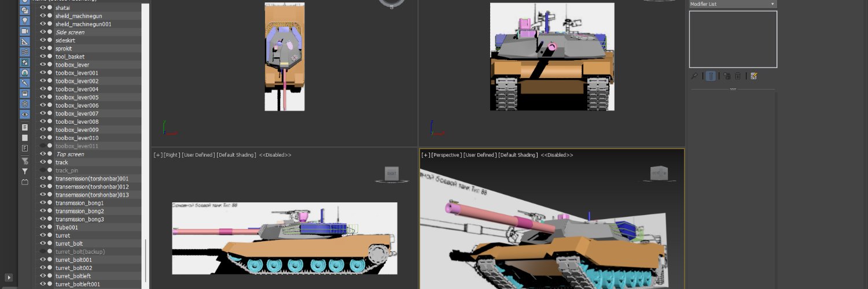Open Right viewport [+] general menu
The width and height of the screenshot is (868, 289).
[x=157, y=155]
